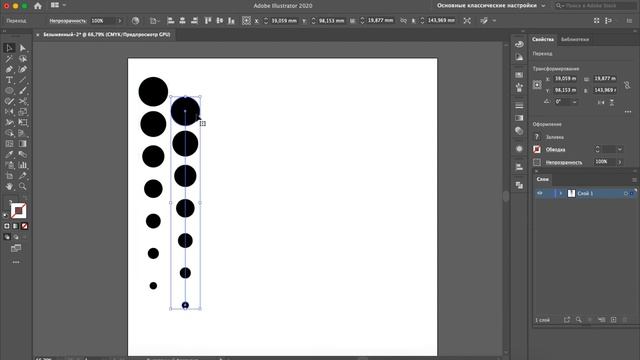This screenshot has height=360, width=640.
Task: Toggle constrain width and height link in control bar
Action: pyautogui.click(x=403, y=20)
